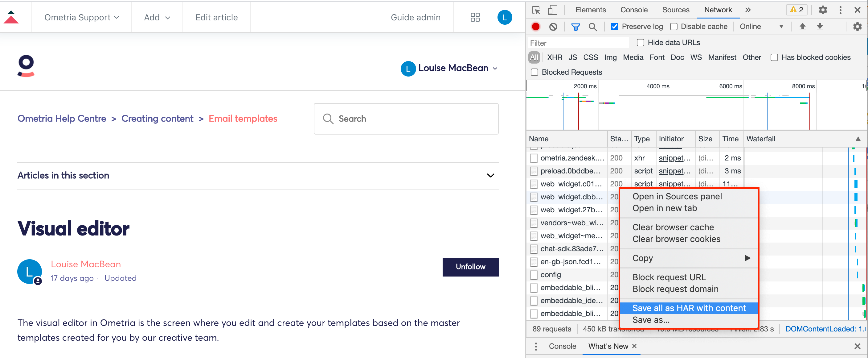This screenshot has width=868, height=358.
Task: Open network search magnifier
Action: (x=592, y=26)
